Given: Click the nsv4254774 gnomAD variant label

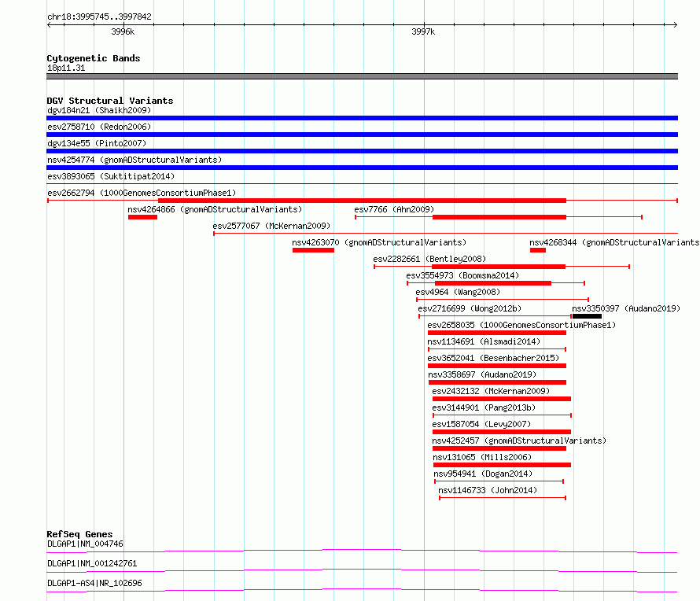Looking at the screenshot, I should [x=134, y=160].
